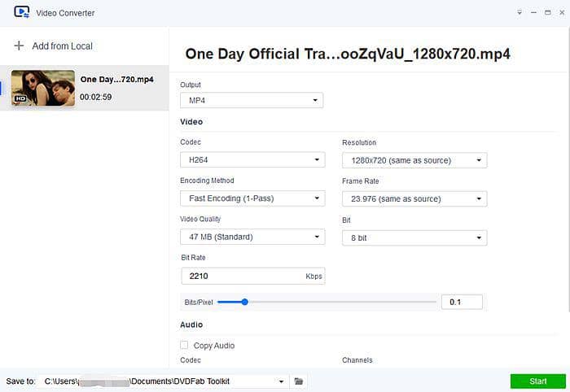Click the Bit Rate 2210 input field
This screenshot has height=392, width=570.
[241, 277]
